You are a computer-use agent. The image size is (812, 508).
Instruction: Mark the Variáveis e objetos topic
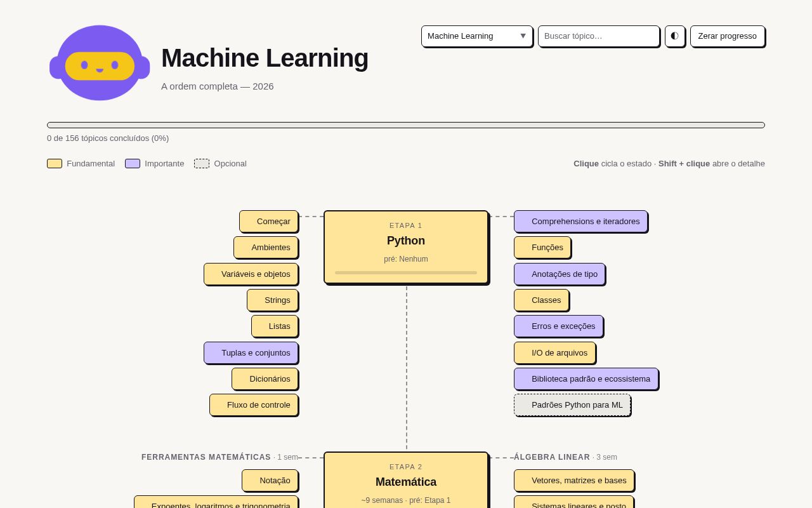(x=251, y=274)
